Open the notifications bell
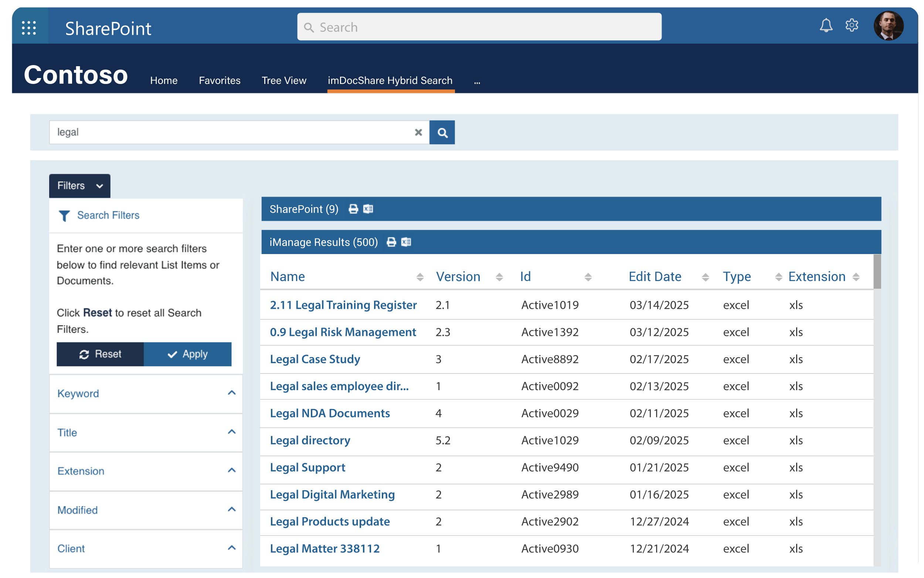 click(x=826, y=26)
